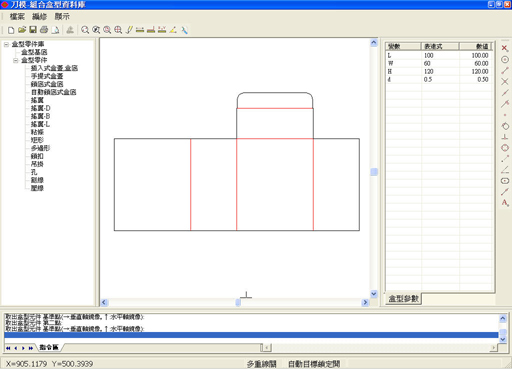Open the 檔案 menu
The image size is (512, 369).
tap(17, 16)
